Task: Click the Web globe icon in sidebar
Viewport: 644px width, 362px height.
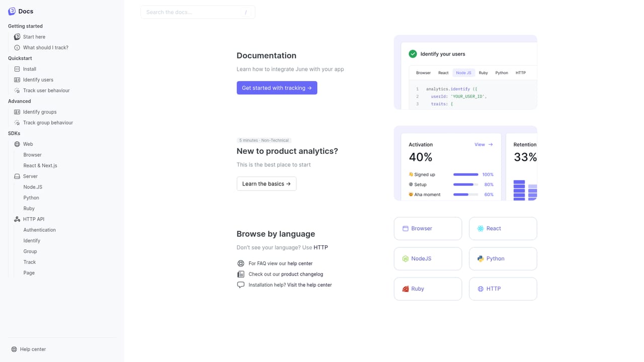Action: click(x=17, y=144)
